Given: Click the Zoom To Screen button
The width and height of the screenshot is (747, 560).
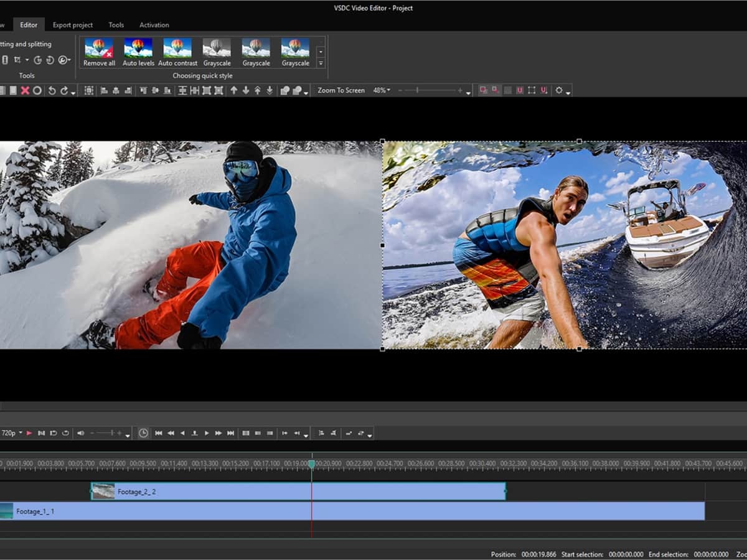Looking at the screenshot, I should coord(341,90).
